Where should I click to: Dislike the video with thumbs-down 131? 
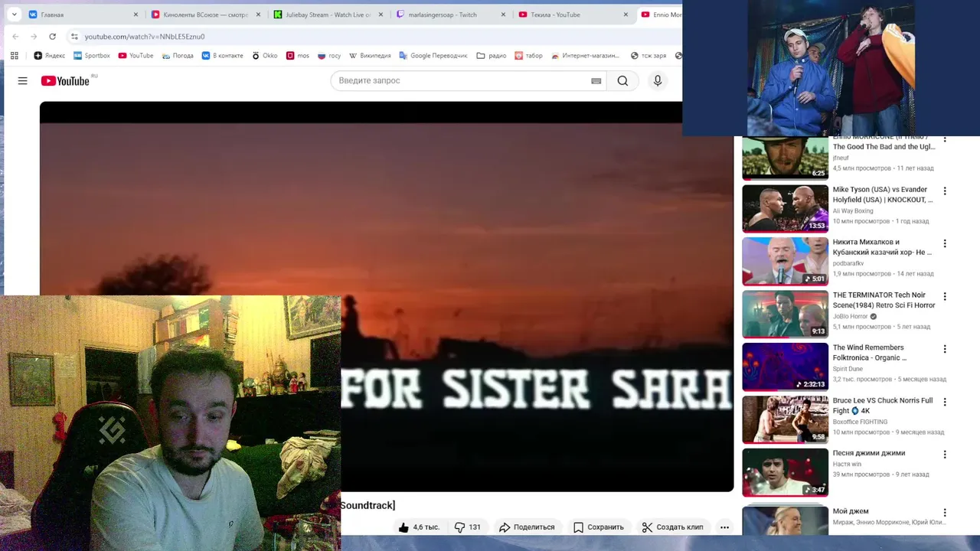468,527
